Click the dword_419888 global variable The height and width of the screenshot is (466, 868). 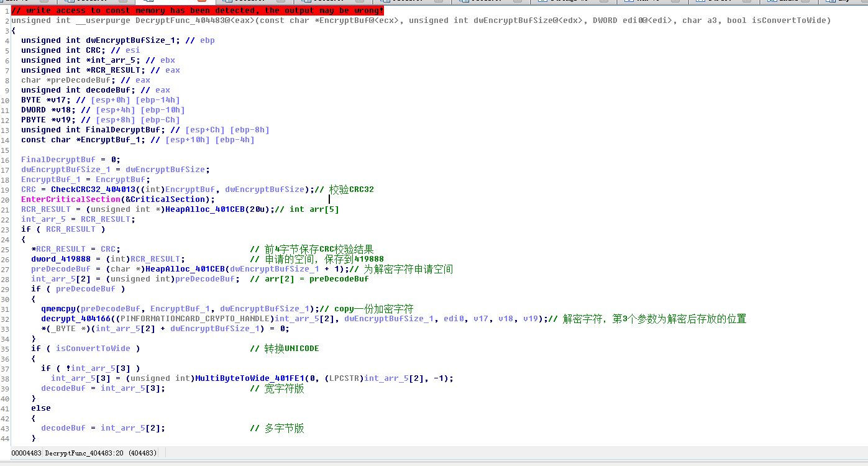point(61,259)
